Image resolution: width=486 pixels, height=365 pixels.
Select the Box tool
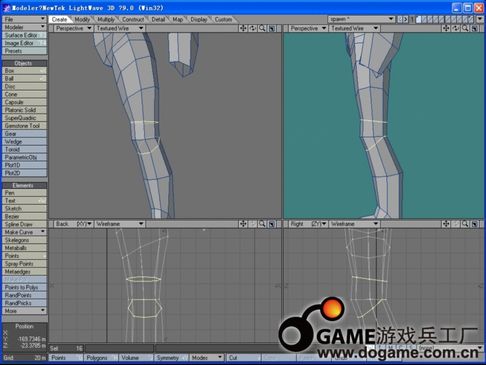pos(24,71)
